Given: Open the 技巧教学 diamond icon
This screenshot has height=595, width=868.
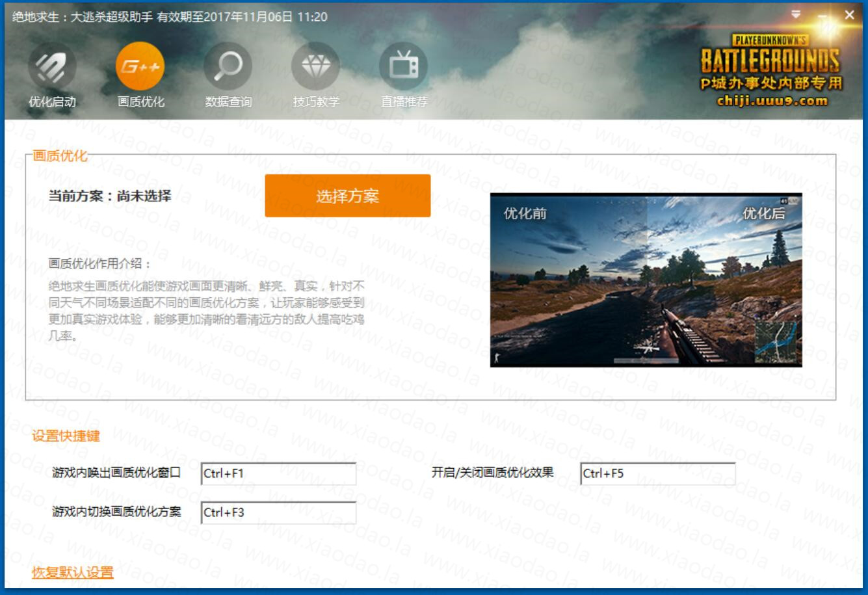Looking at the screenshot, I should (x=316, y=66).
